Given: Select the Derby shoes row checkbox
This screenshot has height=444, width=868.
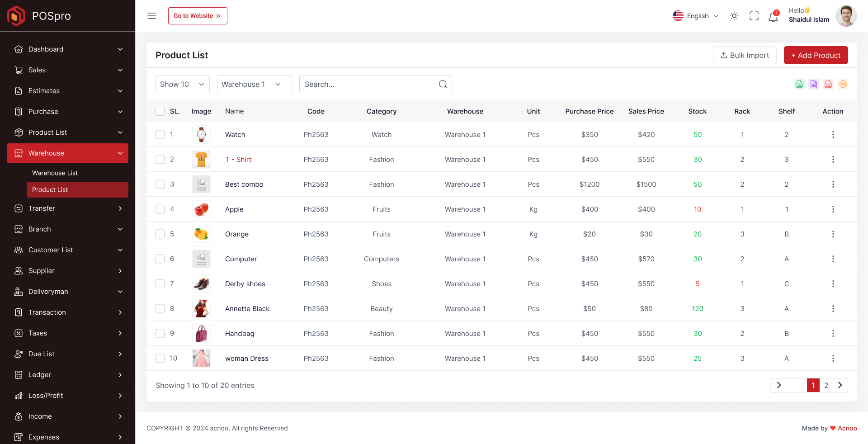Looking at the screenshot, I should (x=160, y=283).
